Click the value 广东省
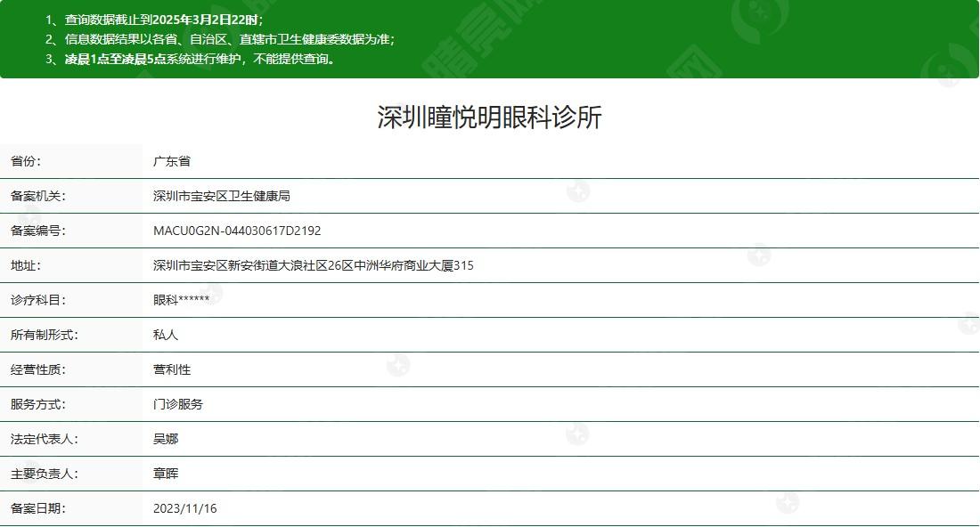The height and width of the screenshot is (527, 980). click(x=172, y=161)
